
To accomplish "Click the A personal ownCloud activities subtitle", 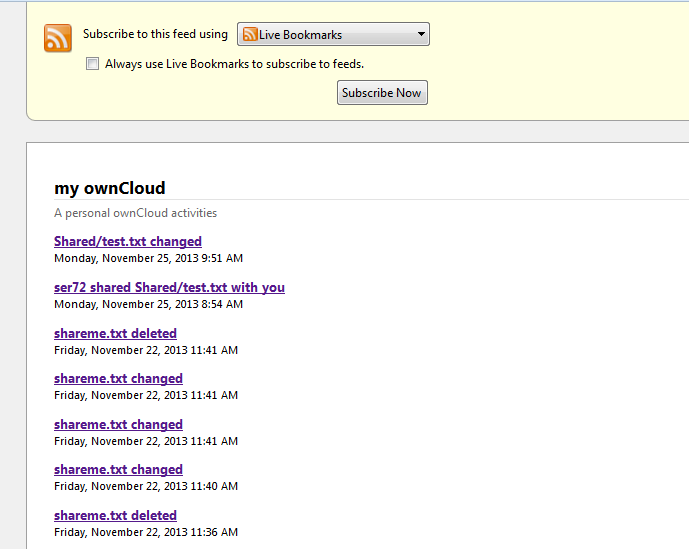I will 135,213.
